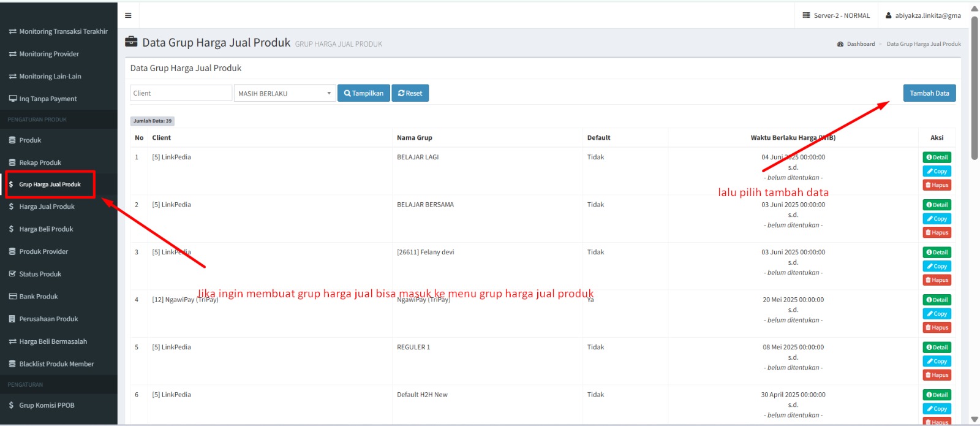980x426 pixels.
Task: Click the Tampilkan search button
Action: pos(364,93)
